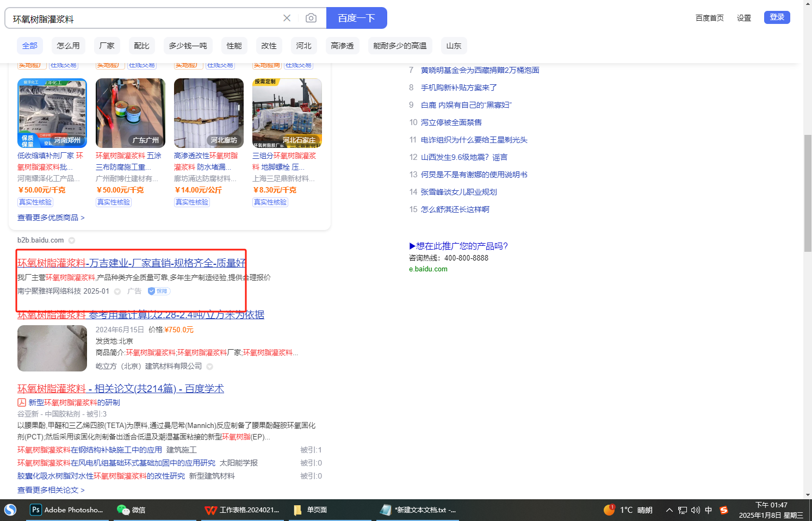Screen dimensions: 812x521
Task: Select the 怎么用 filter tab
Action: coord(69,46)
